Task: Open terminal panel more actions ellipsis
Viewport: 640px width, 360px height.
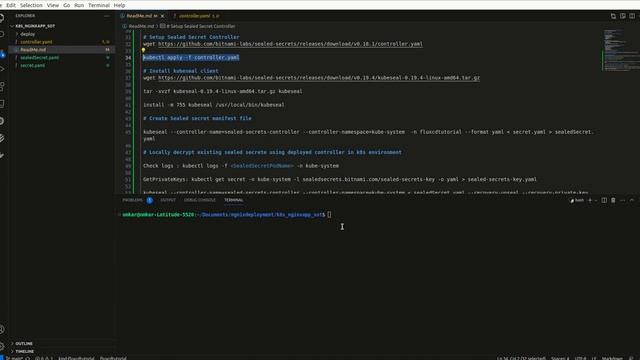Action: [x=622, y=200]
